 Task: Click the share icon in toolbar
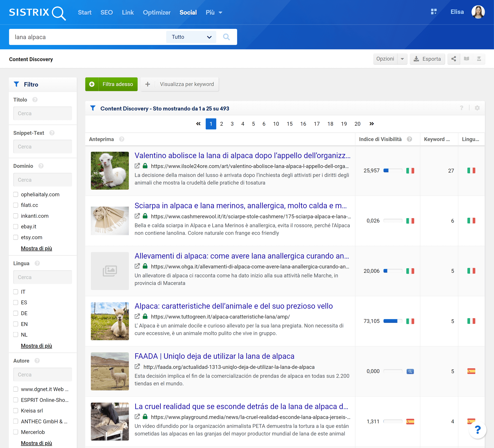[454, 59]
